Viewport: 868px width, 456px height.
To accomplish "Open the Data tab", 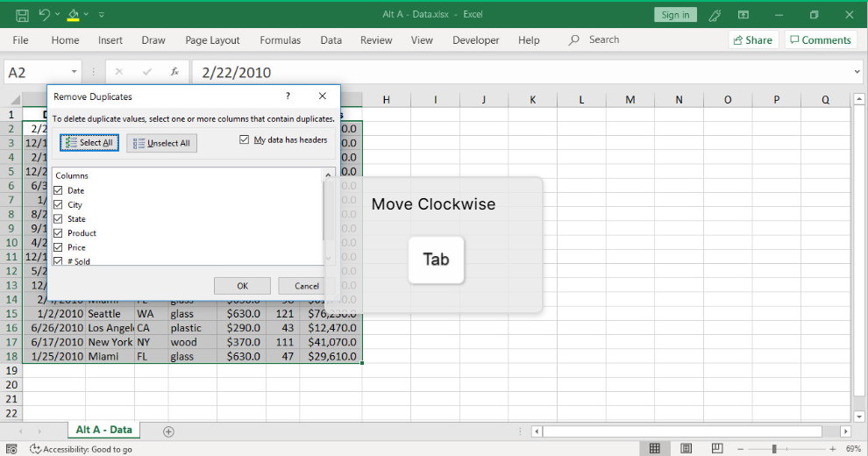I will (x=331, y=39).
